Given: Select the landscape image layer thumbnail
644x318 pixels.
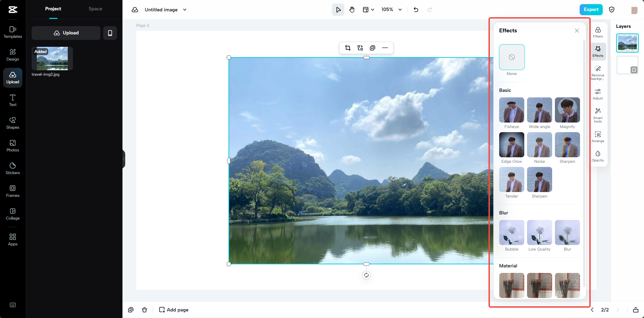Looking at the screenshot, I should 627,43.
